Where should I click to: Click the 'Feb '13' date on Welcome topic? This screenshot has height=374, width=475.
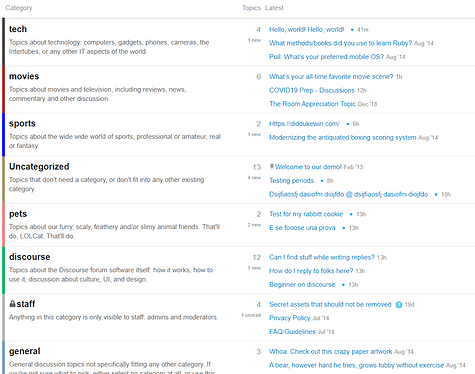point(353,167)
